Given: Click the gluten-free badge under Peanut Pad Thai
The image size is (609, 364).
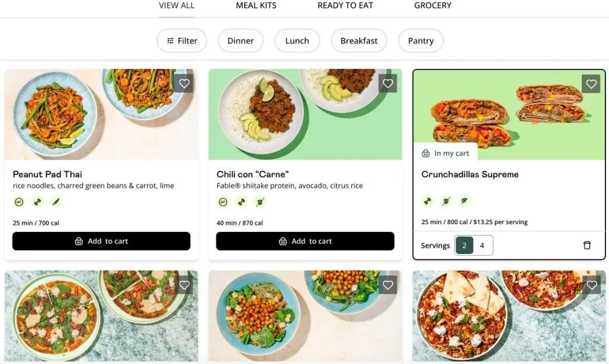Looking at the screenshot, I should pos(19,202).
